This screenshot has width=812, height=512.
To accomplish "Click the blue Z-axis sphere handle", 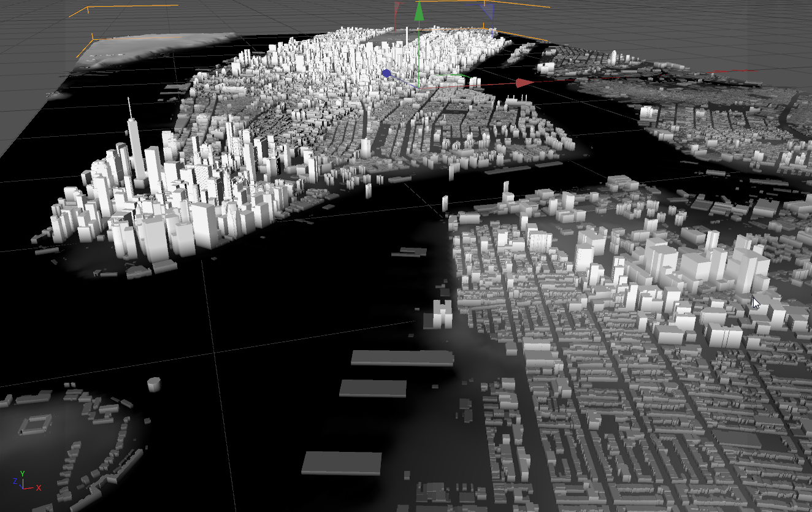I will pyautogui.click(x=386, y=74).
